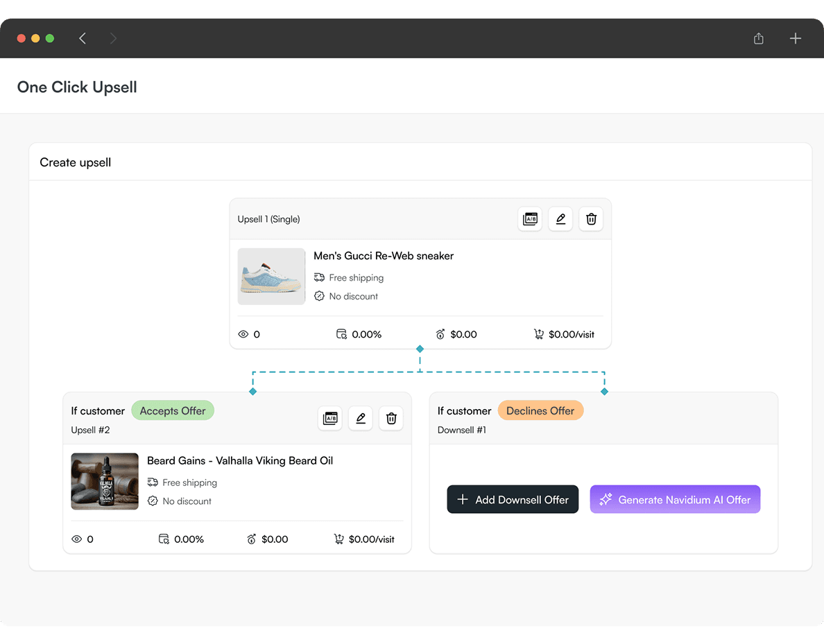Open A/B testing for Upsell #2
The height and width of the screenshot is (644, 824).
pos(329,418)
